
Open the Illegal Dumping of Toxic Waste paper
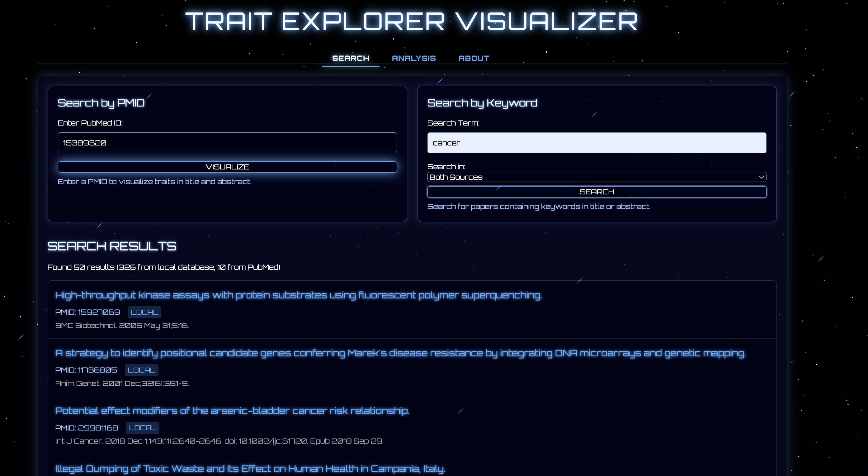tap(250, 468)
